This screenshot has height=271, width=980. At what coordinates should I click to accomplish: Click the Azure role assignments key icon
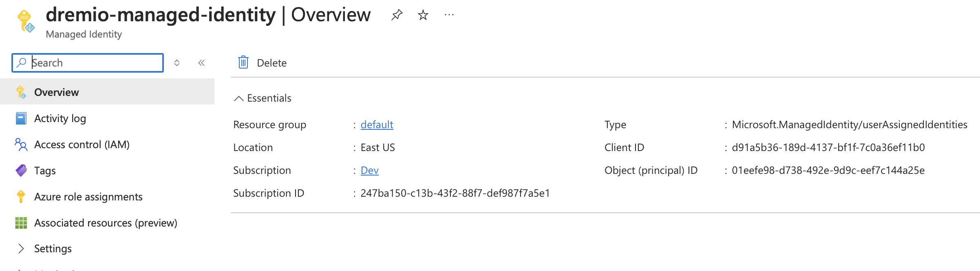[21, 197]
